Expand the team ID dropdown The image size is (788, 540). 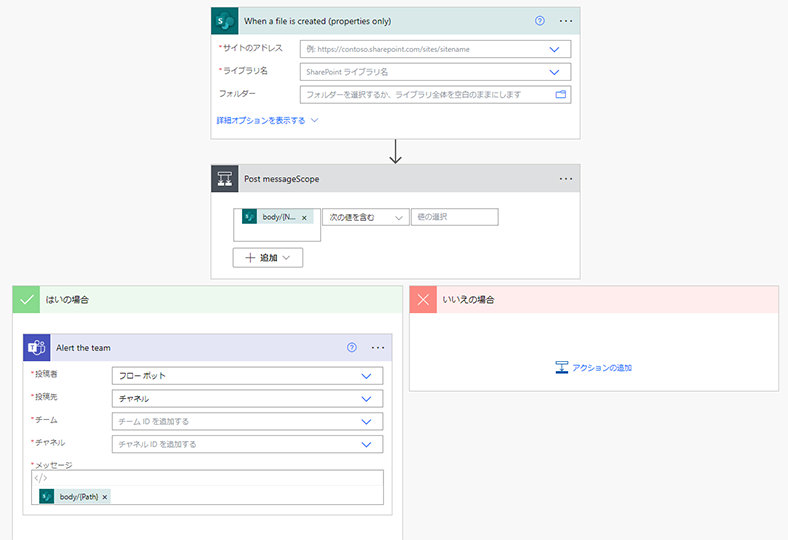pos(366,421)
